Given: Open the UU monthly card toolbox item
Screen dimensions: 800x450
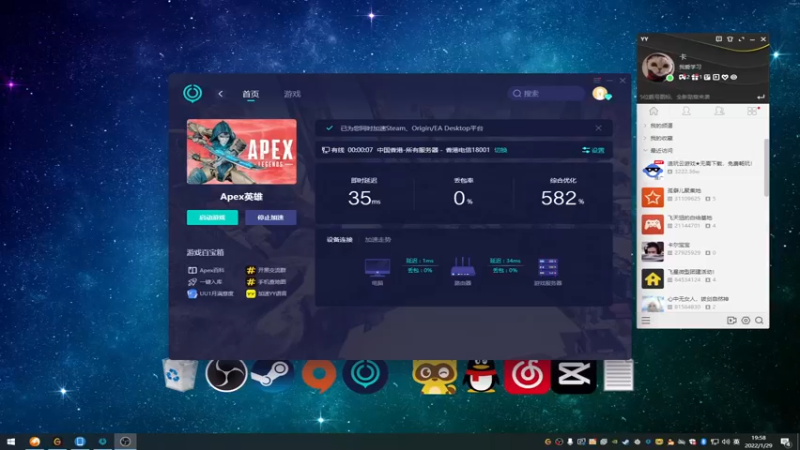Looking at the screenshot, I should click(211, 293).
